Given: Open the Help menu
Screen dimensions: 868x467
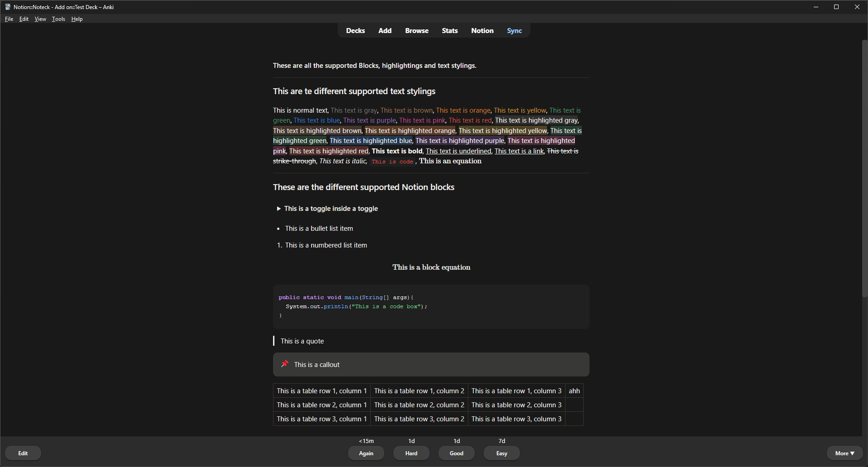Looking at the screenshot, I should [x=77, y=19].
